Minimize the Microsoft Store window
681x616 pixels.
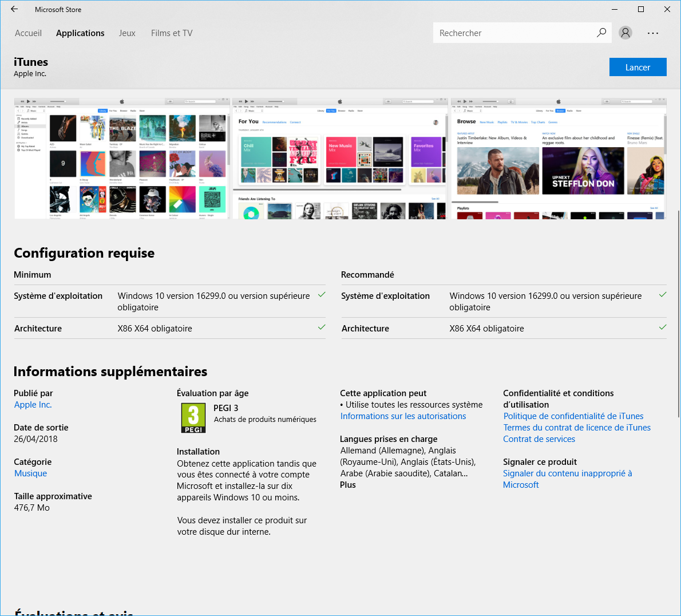615,9
